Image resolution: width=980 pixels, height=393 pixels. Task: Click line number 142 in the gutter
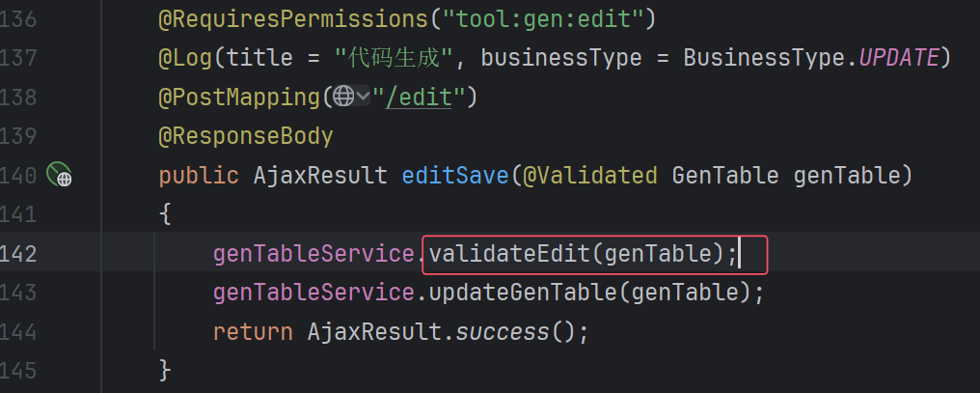click(18, 253)
